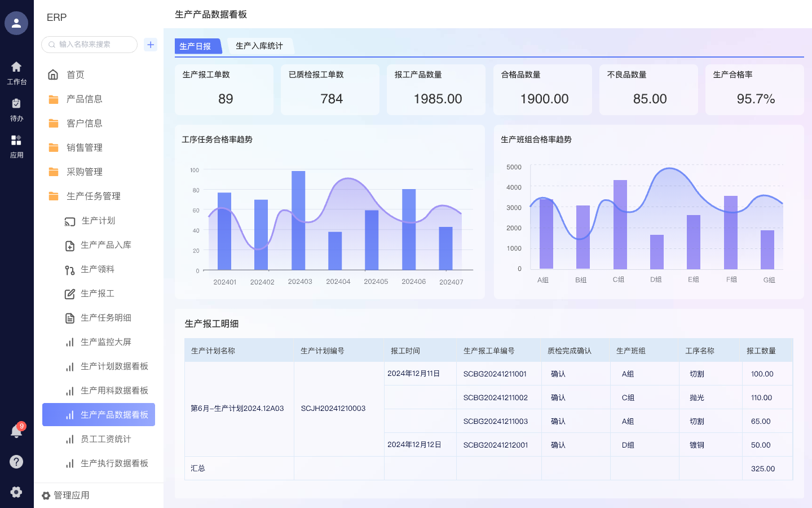This screenshot has width=812, height=508.
Task: Click the folder icon for 生产任务管理
Action: [54, 196]
